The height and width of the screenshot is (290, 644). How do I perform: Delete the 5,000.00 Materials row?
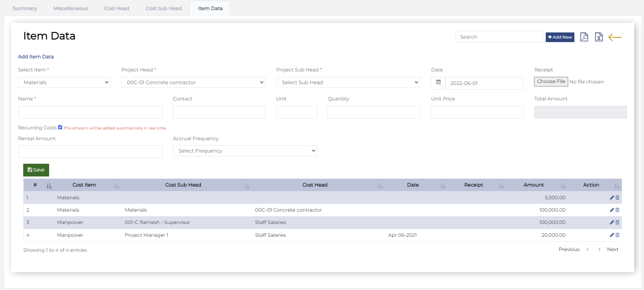617,198
